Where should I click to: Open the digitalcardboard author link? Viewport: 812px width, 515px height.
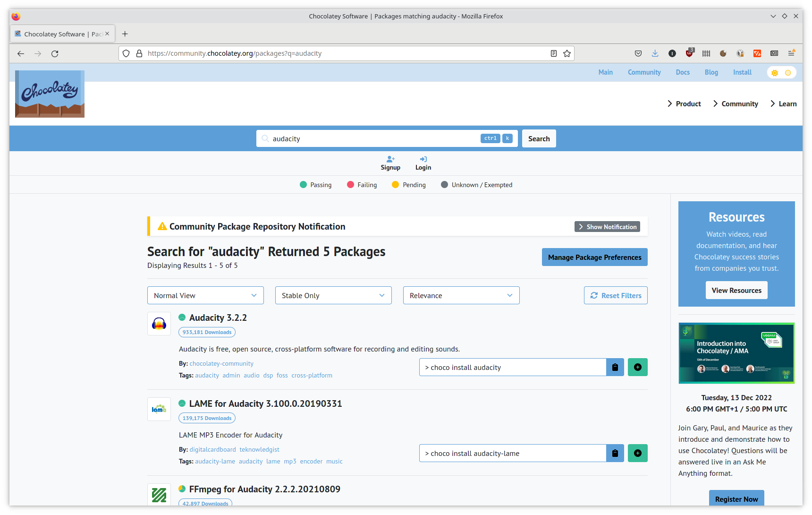tap(212, 449)
